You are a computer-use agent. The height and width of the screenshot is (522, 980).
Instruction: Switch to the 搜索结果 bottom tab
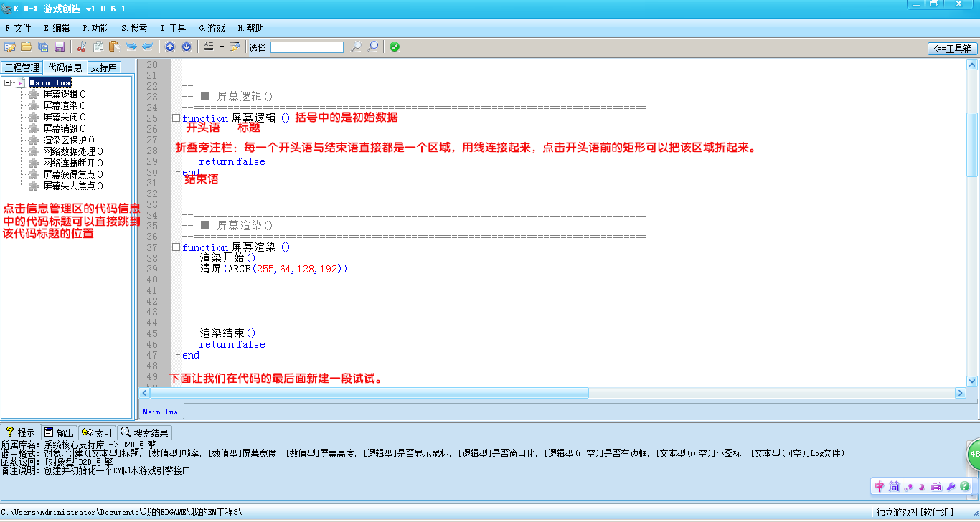[145, 432]
